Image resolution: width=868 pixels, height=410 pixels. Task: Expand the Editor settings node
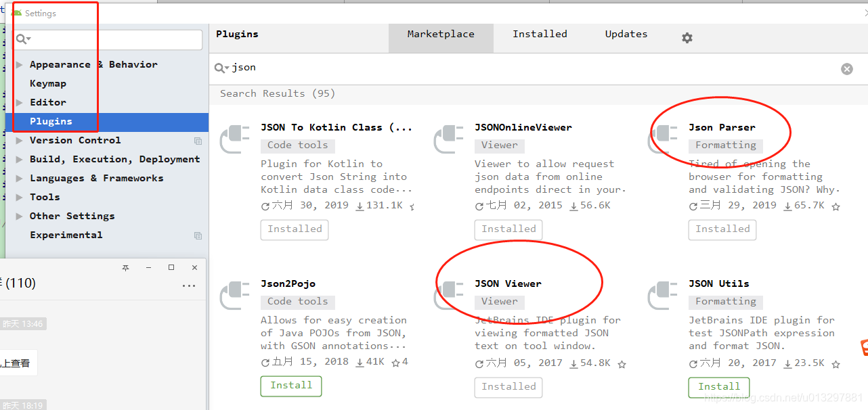(20, 103)
